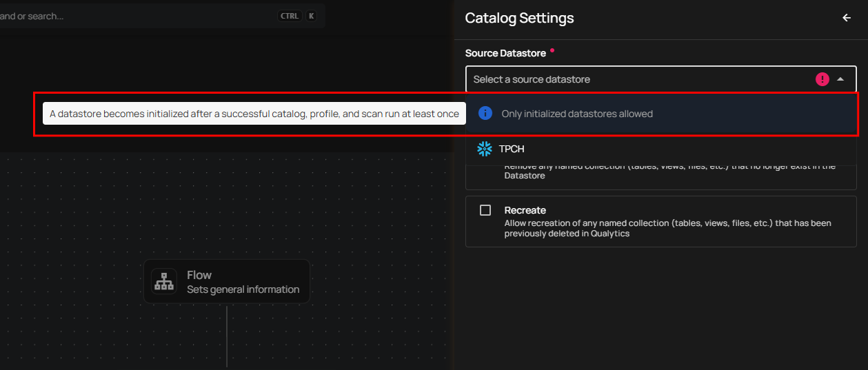The width and height of the screenshot is (868, 370).
Task: Click the Source Datastore field label
Action: pos(505,53)
